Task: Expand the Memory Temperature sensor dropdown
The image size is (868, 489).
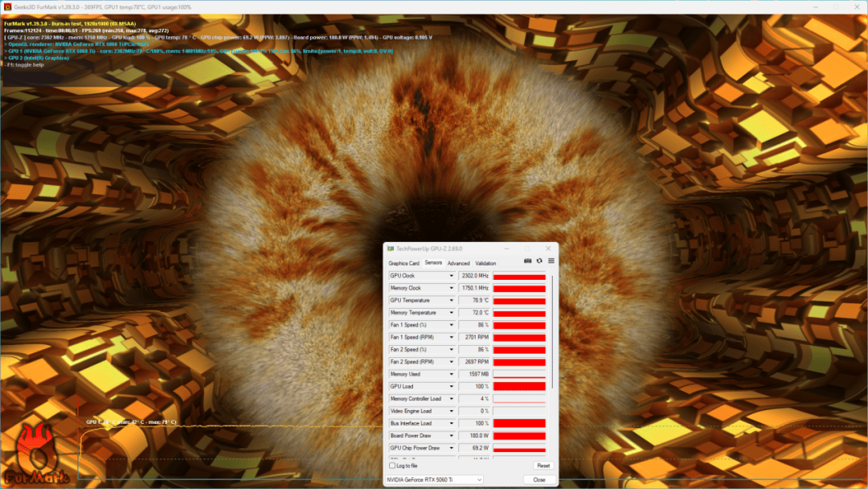Action: point(451,313)
